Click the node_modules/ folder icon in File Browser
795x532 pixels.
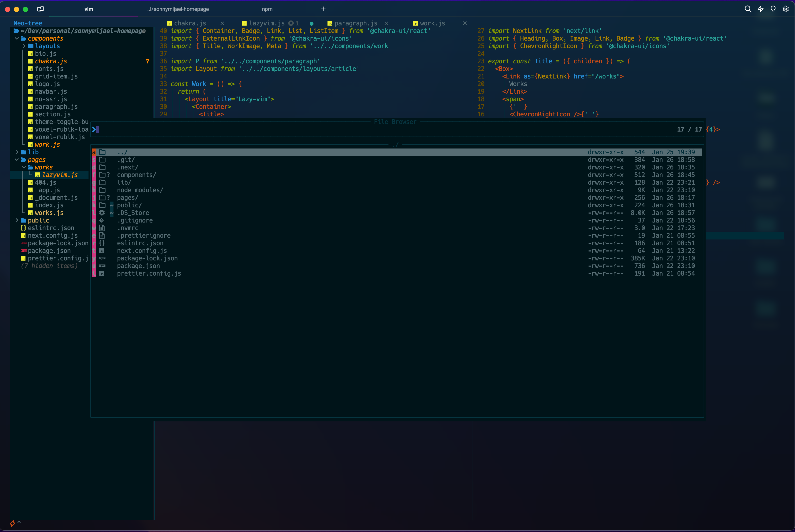point(102,190)
